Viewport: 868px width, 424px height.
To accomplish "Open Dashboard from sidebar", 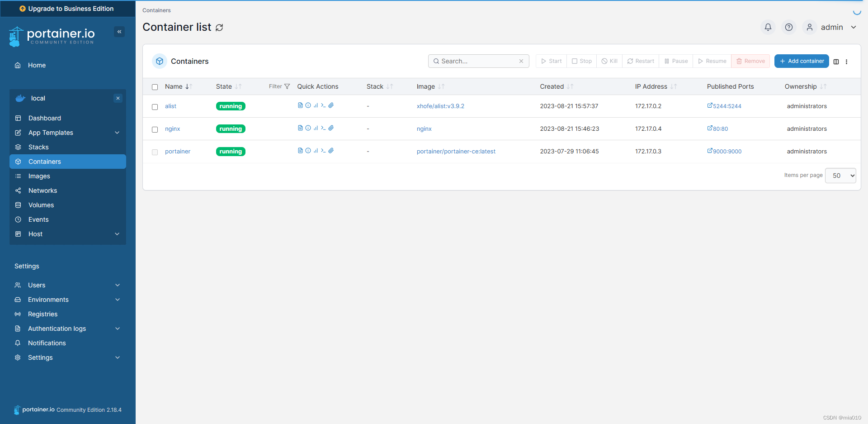I will pyautogui.click(x=68, y=118).
